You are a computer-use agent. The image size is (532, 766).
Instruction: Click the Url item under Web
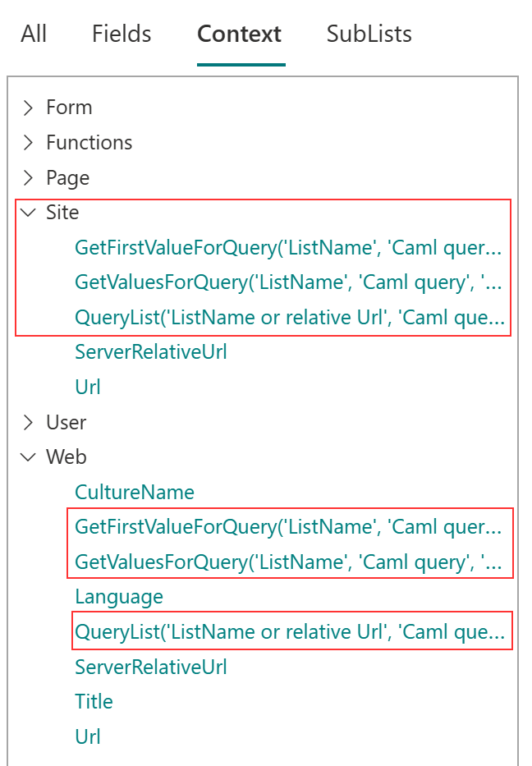[88, 736]
